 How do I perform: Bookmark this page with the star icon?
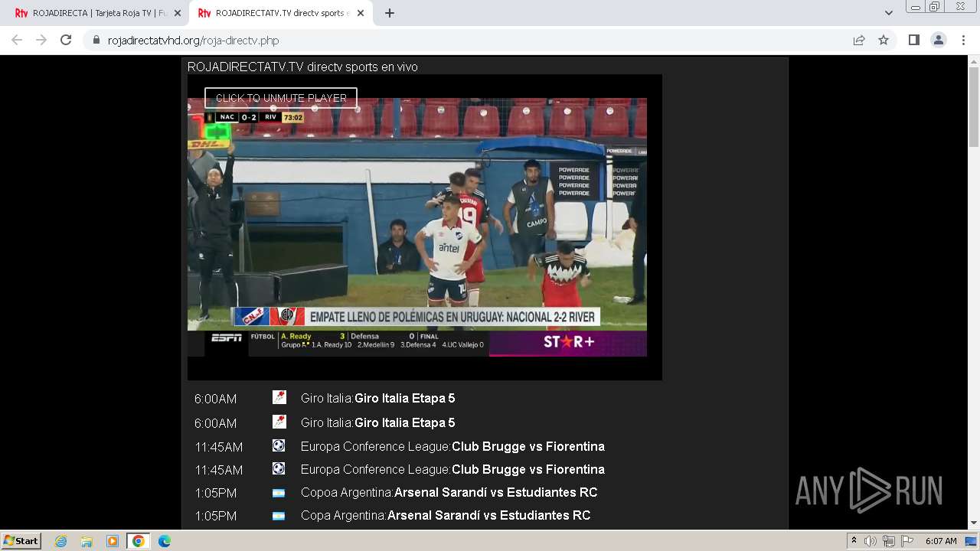(x=884, y=40)
